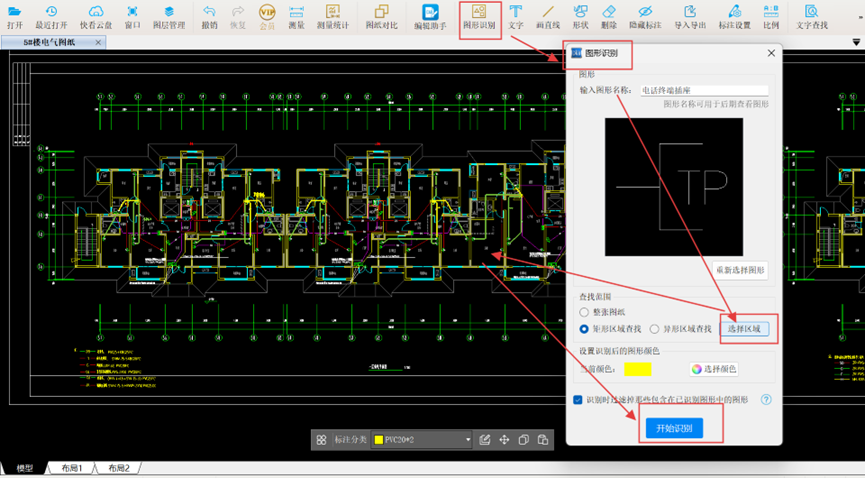Open the 图层管理 layer manager

coord(169,16)
